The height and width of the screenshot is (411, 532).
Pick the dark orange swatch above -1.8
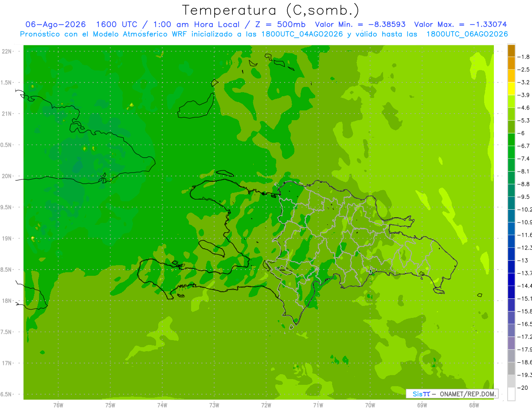pos(511,51)
